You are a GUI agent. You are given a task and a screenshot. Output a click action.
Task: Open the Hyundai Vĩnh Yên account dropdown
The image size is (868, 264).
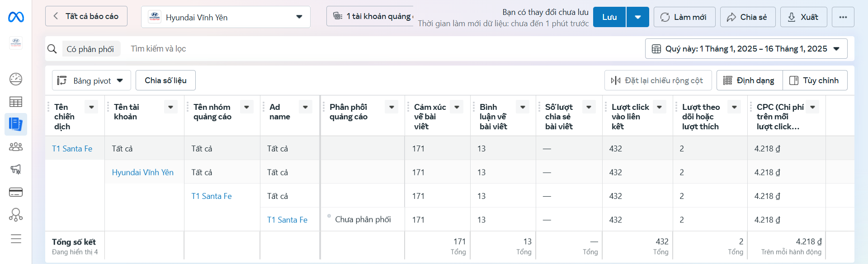pyautogui.click(x=226, y=17)
